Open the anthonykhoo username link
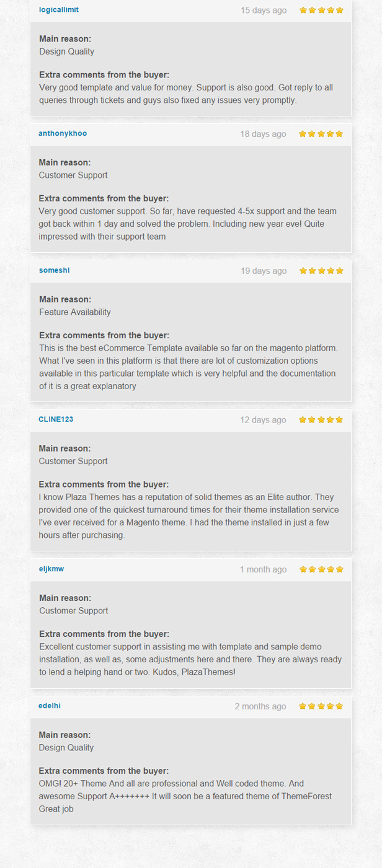 point(63,134)
